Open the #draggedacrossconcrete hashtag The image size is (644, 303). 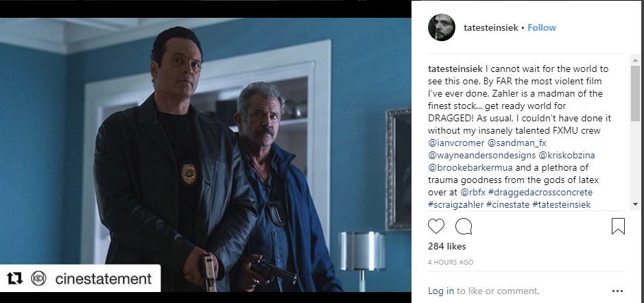point(540,192)
